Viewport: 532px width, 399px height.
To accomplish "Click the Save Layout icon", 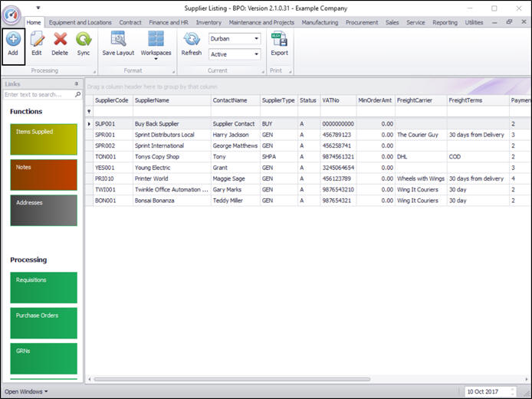I will click(118, 40).
